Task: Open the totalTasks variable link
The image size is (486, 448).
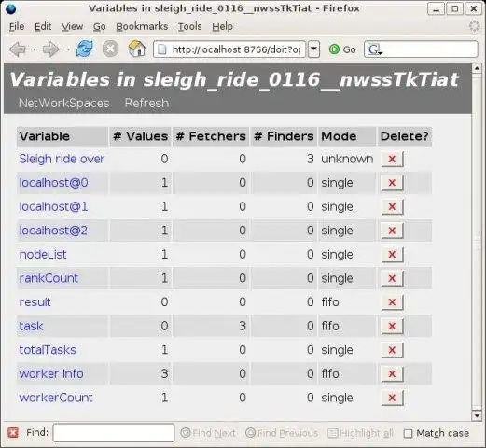Action: click(48, 350)
